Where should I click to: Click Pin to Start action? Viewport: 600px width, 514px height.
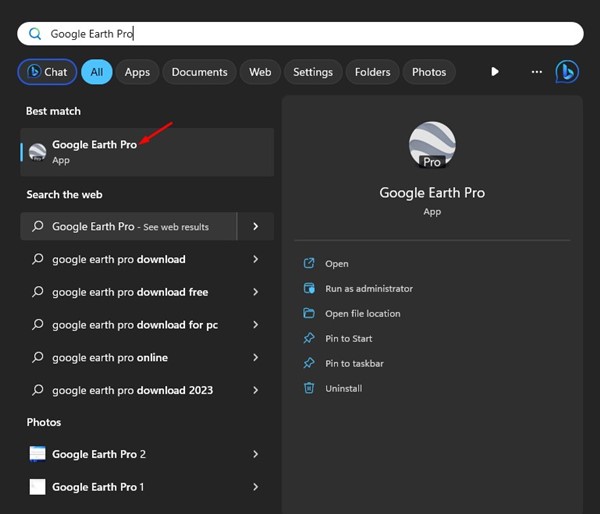click(349, 339)
